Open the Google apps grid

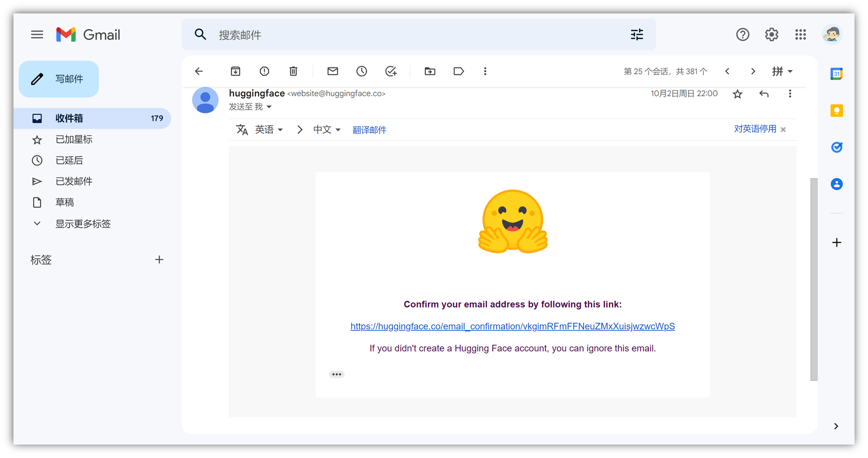[801, 34]
